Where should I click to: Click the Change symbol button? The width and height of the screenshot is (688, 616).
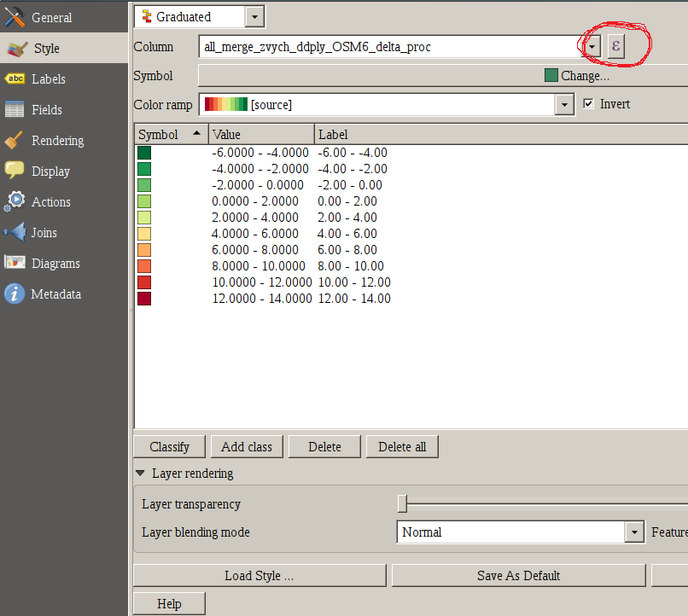(576, 76)
